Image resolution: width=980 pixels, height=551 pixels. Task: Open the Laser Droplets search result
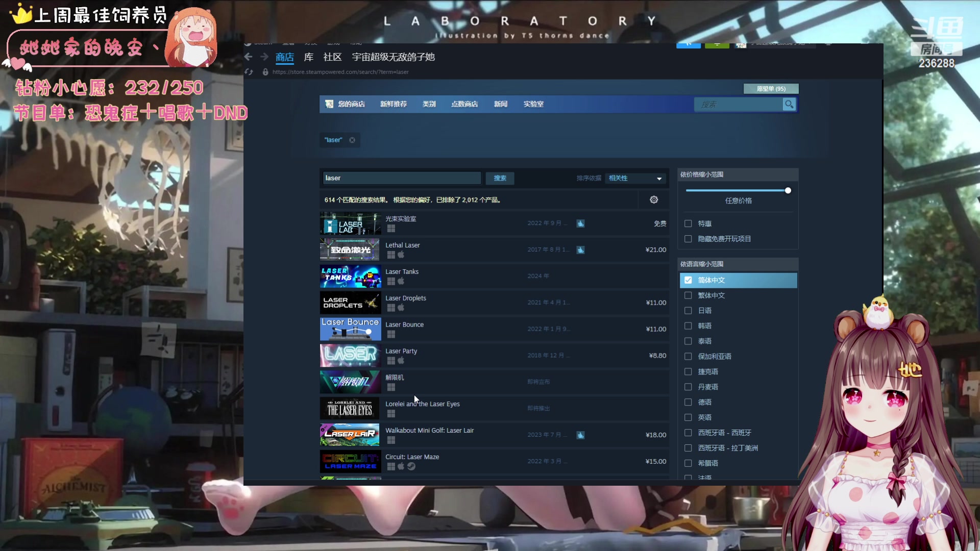494,303
